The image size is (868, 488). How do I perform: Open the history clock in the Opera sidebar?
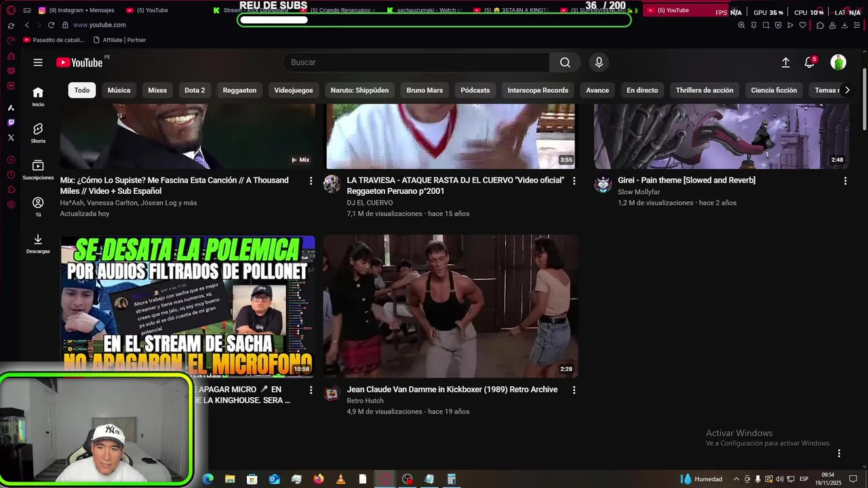click(11, 175)
